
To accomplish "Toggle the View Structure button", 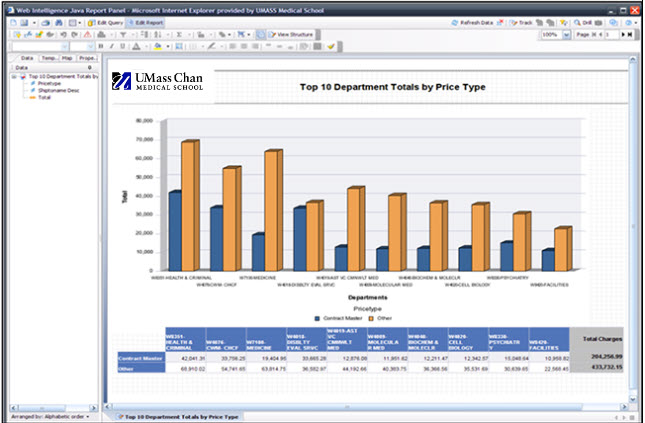I will [291, 34].
